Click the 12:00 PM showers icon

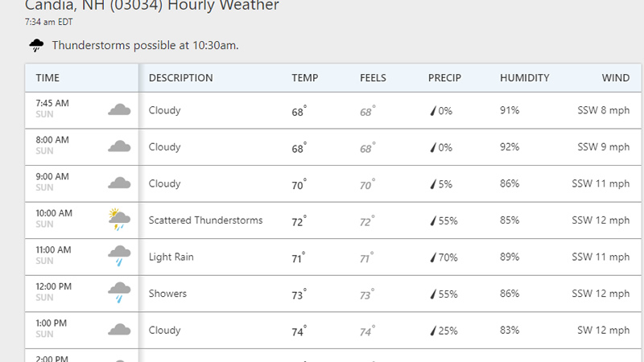coord(119,294)
